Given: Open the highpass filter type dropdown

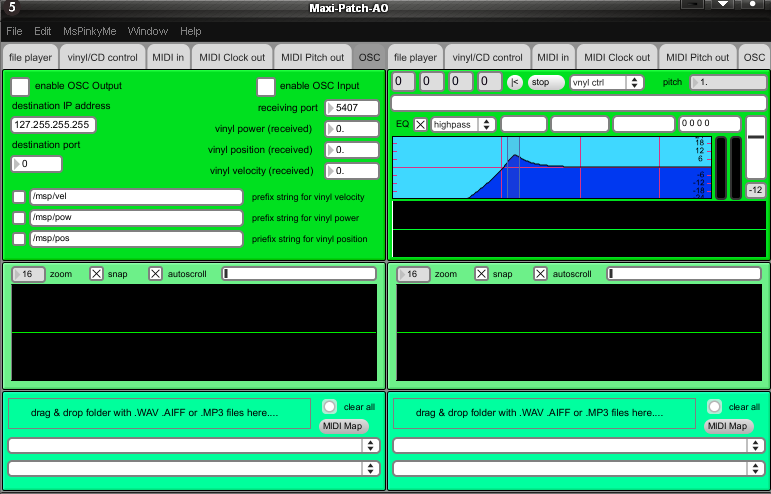Looking at the screenshot, I should tap(464, 124).
